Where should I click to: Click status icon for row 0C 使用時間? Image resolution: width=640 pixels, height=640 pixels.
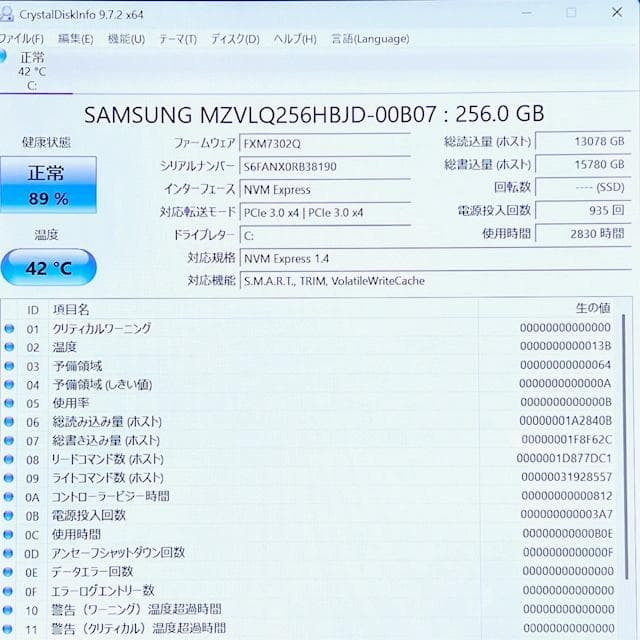(x=9, y=534)
